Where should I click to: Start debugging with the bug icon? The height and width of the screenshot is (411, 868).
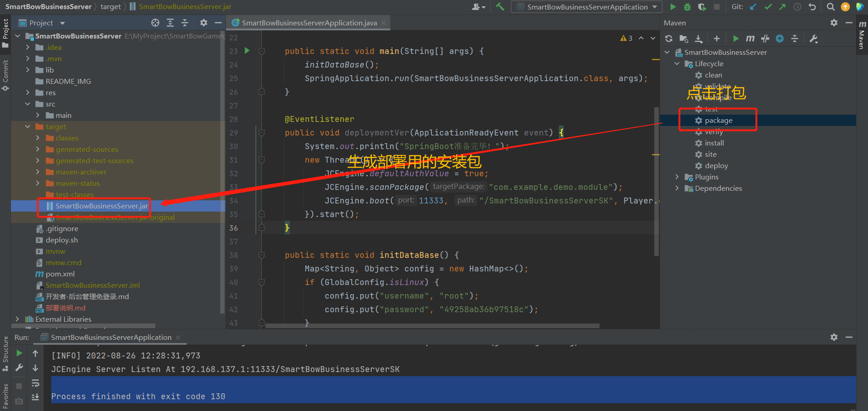tap(687, 7)
